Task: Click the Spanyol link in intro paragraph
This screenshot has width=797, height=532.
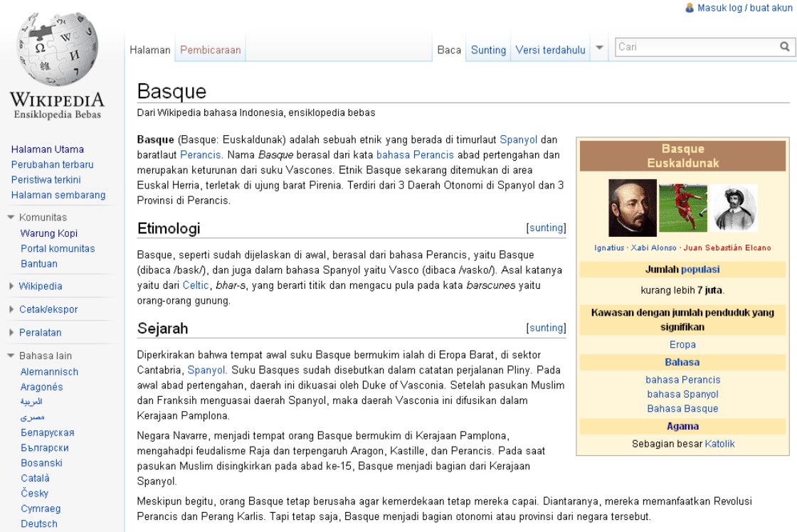Action: [519, 139]
